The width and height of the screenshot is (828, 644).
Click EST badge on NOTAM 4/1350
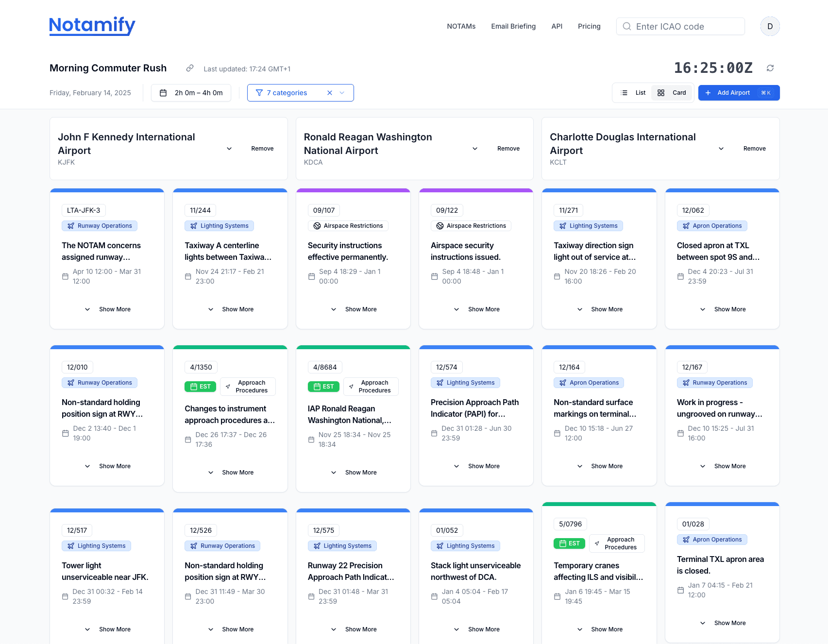200,387
